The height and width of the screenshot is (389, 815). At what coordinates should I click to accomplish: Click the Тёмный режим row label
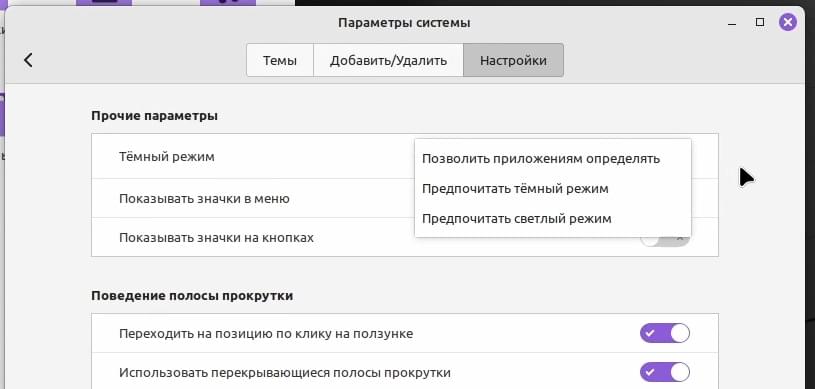tap(166, 156)
